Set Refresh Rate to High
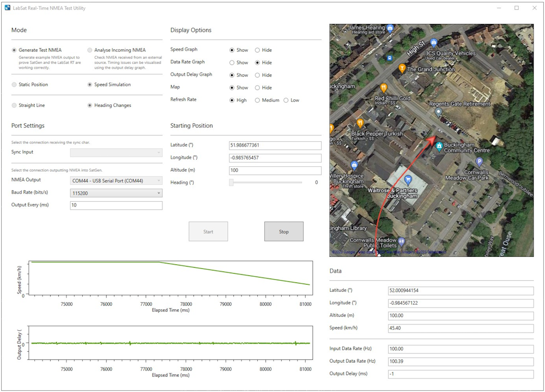The image size is (545, 392). click(232, 100)
